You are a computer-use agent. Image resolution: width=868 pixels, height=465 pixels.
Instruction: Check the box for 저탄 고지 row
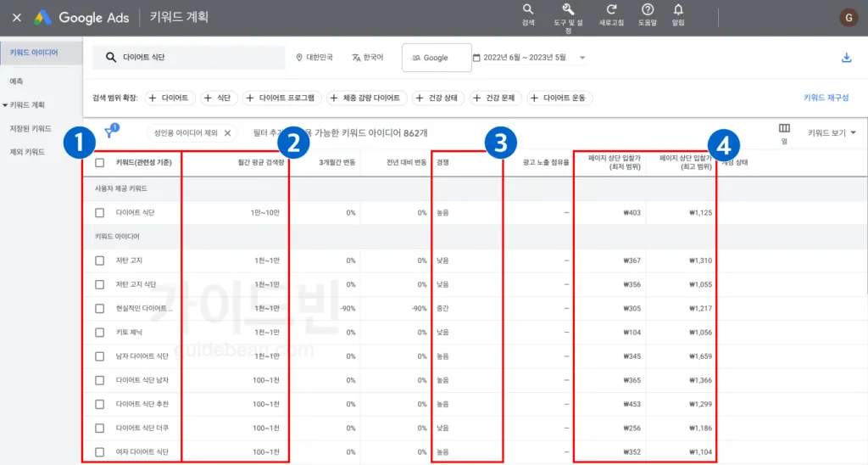click(100, 261)
